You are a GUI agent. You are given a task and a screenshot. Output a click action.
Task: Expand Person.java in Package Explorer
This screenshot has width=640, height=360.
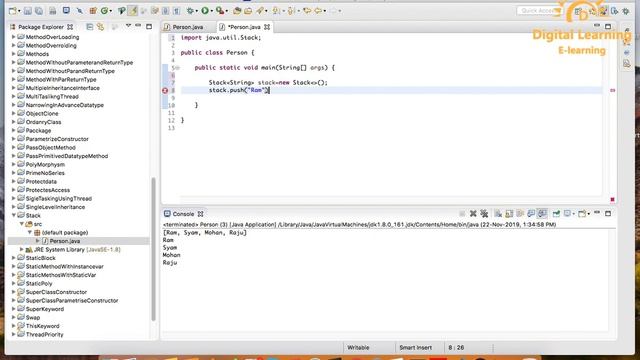coord(38,241)
